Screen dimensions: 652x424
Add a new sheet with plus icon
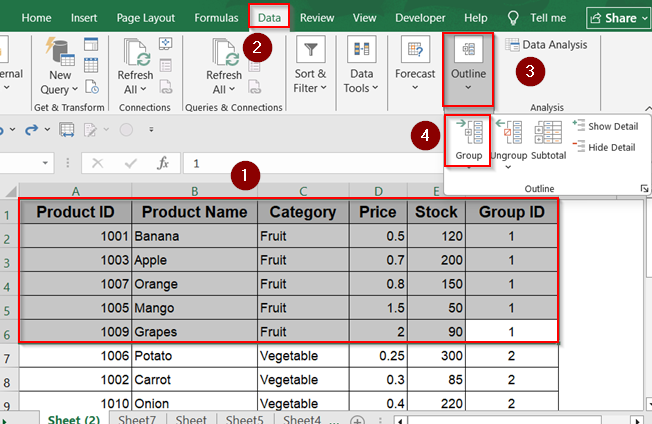tap(357, 420)
